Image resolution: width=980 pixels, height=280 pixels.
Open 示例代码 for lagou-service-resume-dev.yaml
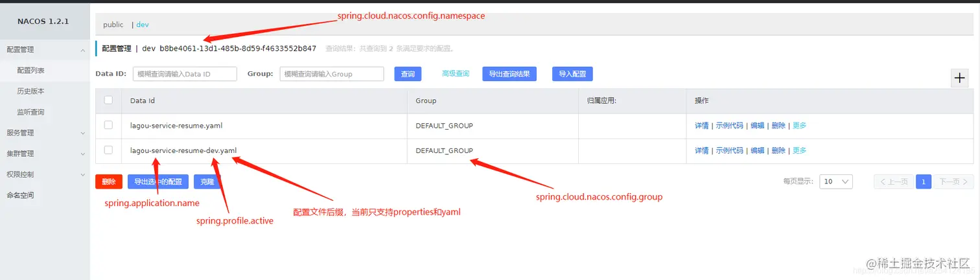coord(729,150)
